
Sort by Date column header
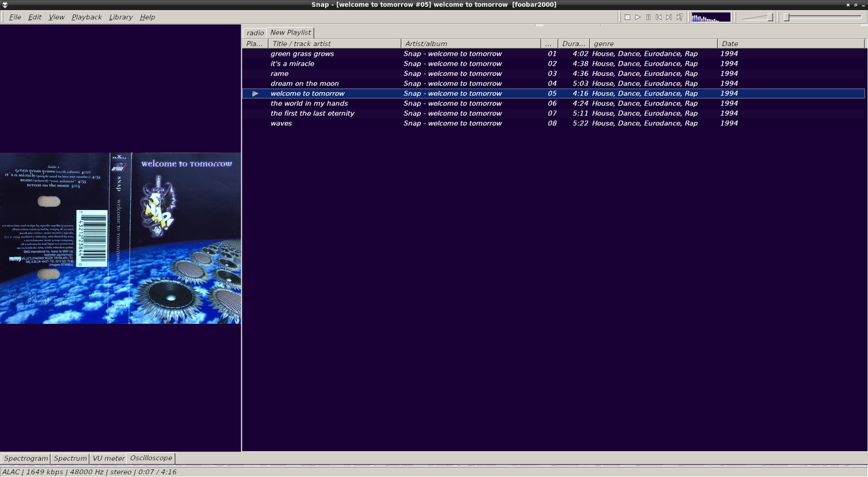click(791, 43)
